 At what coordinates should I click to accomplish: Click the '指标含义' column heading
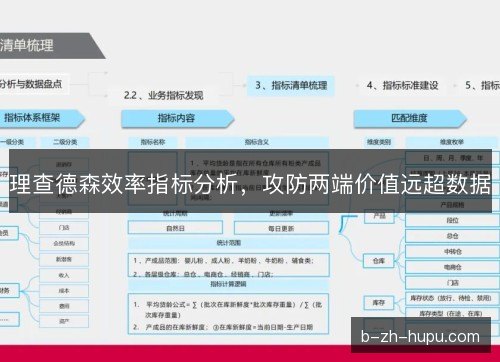[257, 142]
